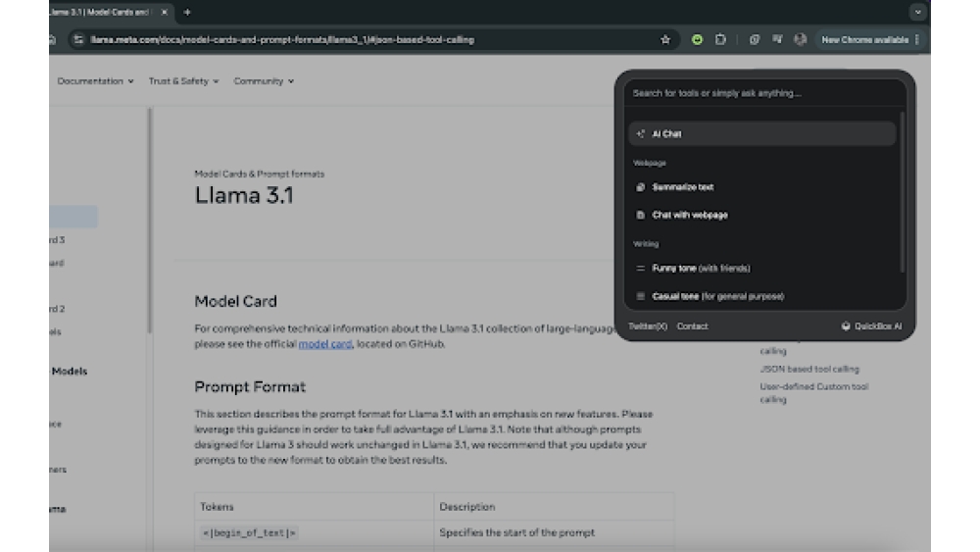Click the Funny tone icon
Screen dimensions: 980x552
click(640, 269)
